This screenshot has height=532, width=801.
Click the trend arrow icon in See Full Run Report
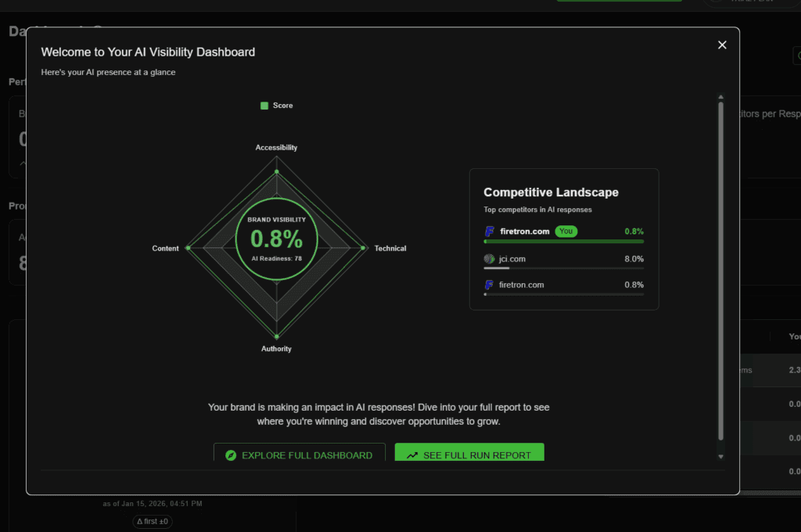point(412,455)
